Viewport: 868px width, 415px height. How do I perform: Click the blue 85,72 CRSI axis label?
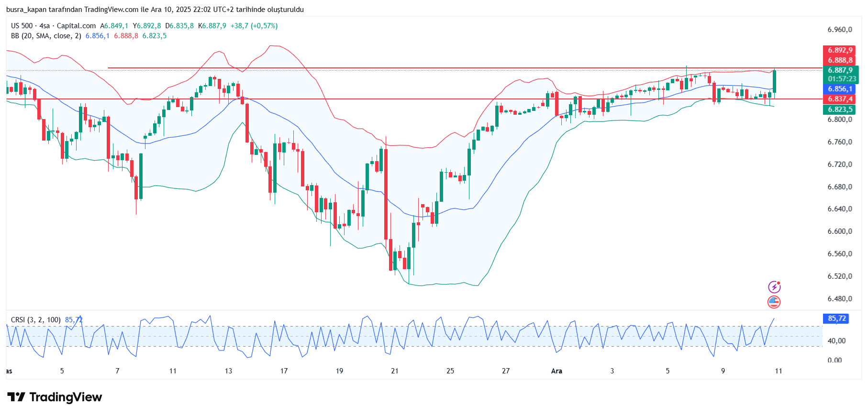pos(837,318)
